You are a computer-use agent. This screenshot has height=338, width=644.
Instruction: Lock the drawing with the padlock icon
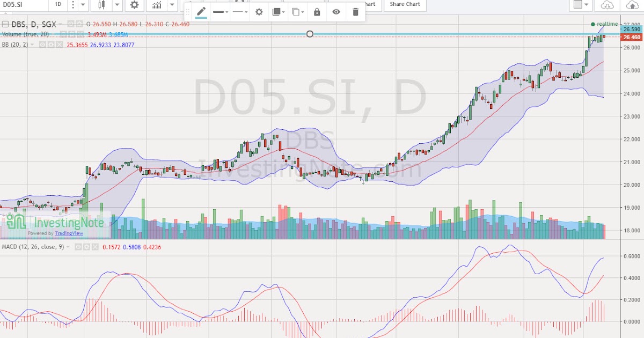point(316,11)
